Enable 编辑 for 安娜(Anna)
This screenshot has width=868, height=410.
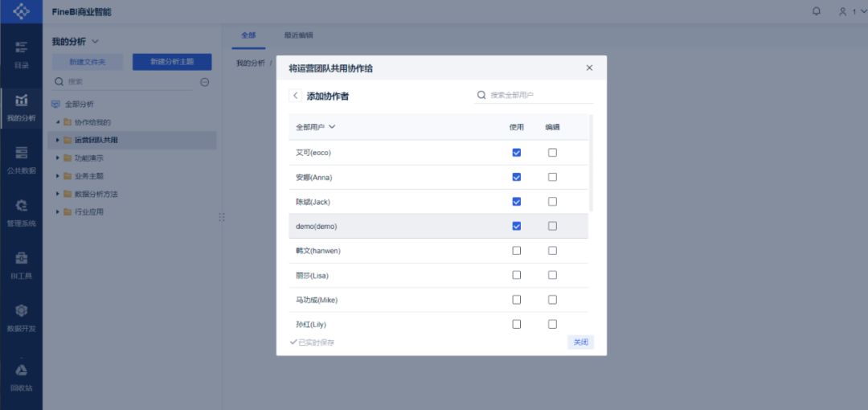552,178
